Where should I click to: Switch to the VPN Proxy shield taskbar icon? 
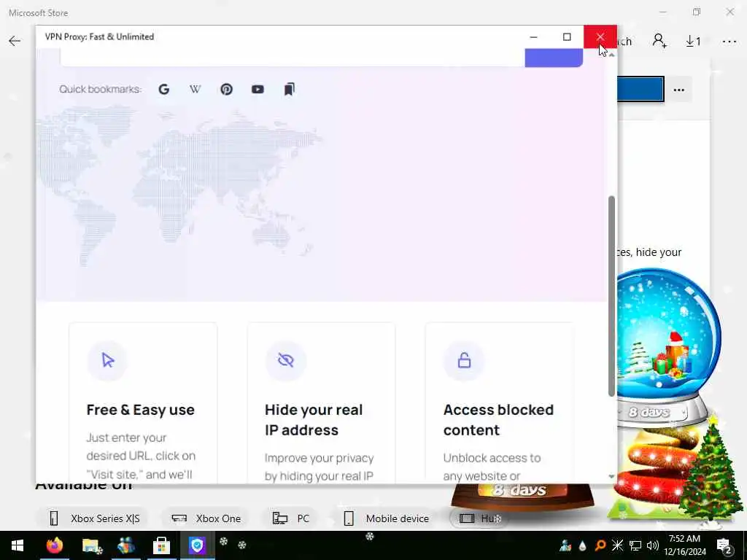point(197,545)
